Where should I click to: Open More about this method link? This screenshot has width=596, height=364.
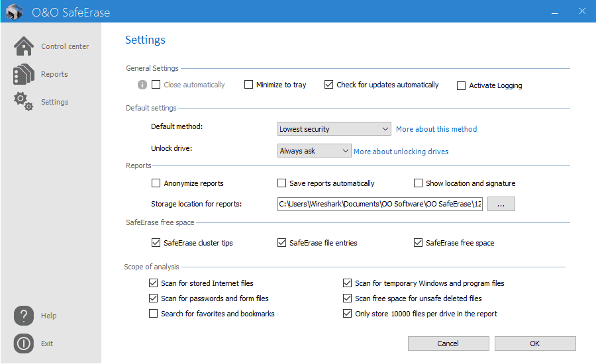tap(436, 129)
